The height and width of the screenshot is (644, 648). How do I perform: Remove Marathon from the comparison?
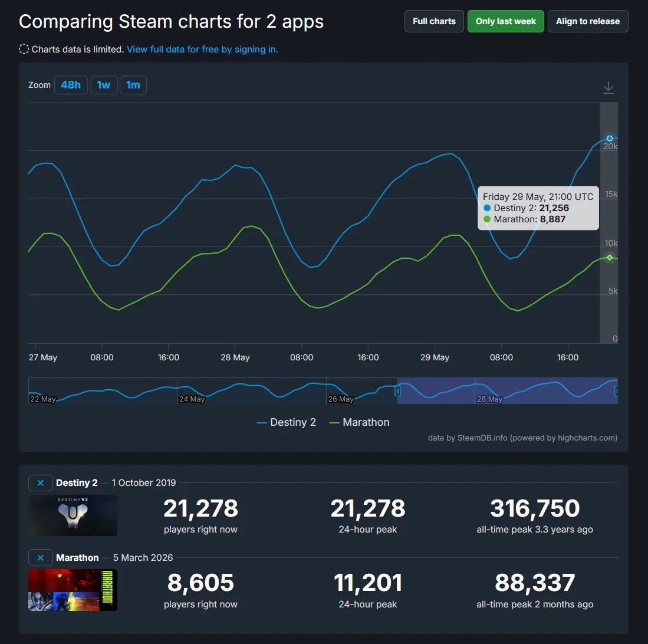(41, 558)
